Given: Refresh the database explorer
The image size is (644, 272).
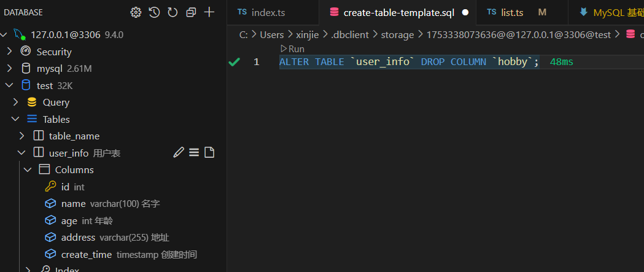Looking at the screenshot, I should click(x=173, y=12).
